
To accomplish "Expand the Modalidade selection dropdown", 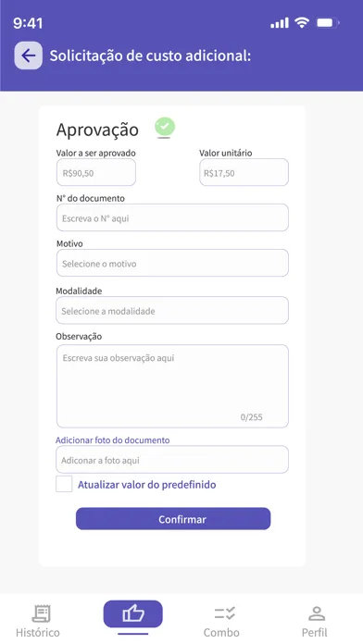I will pos(172,310).
